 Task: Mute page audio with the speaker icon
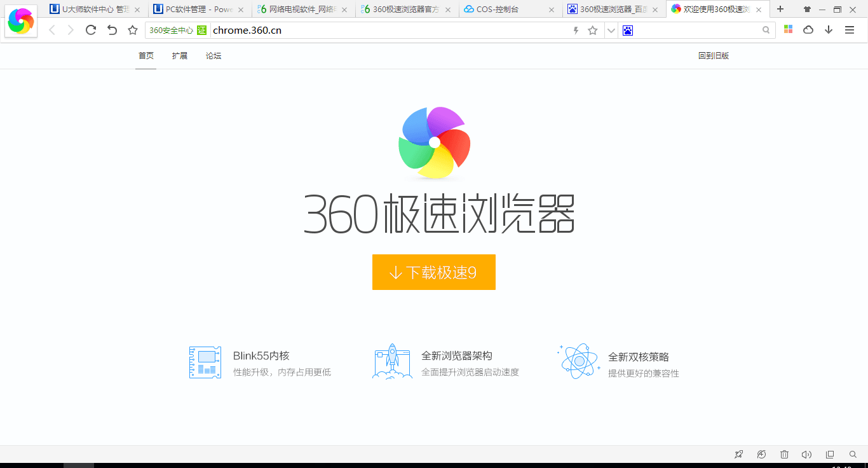(x=806, y=454)
